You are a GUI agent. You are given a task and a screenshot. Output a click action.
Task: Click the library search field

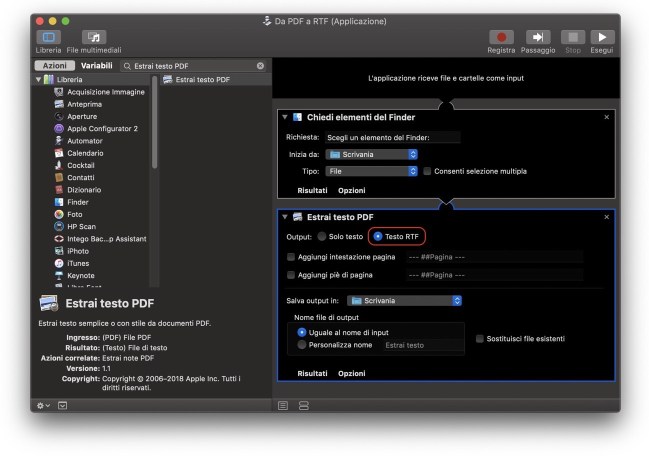[194, 66]
